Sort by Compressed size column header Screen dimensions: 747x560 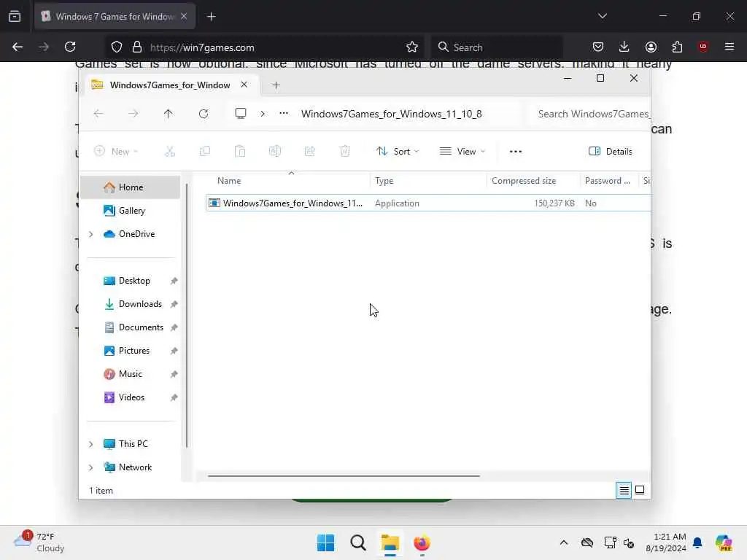[533, 181]
